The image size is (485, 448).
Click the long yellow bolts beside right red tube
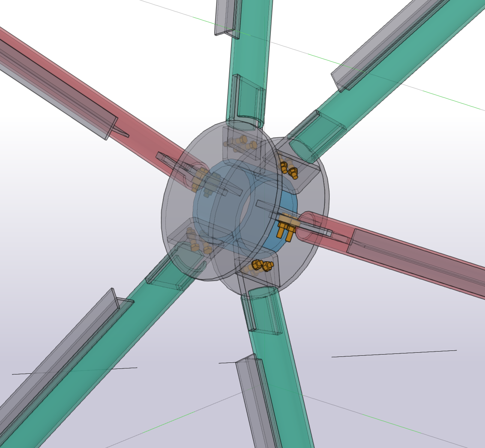(x=284, y=229)
